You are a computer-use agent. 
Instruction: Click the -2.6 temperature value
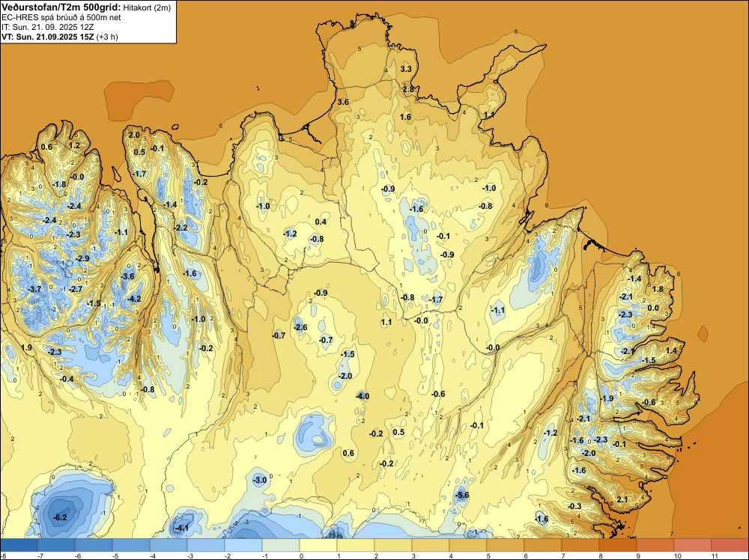pos(300,327)
